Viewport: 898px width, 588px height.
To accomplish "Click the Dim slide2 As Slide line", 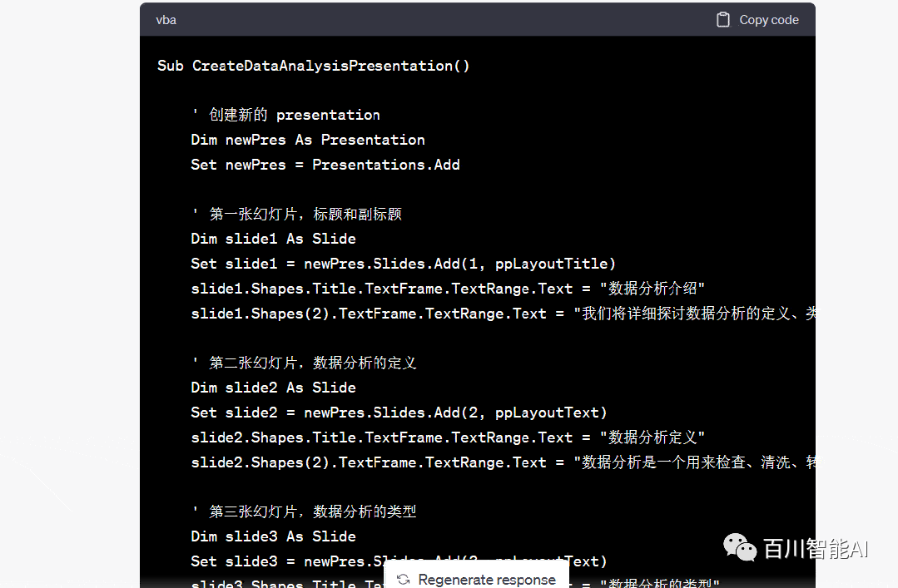I will pos(273,388).
